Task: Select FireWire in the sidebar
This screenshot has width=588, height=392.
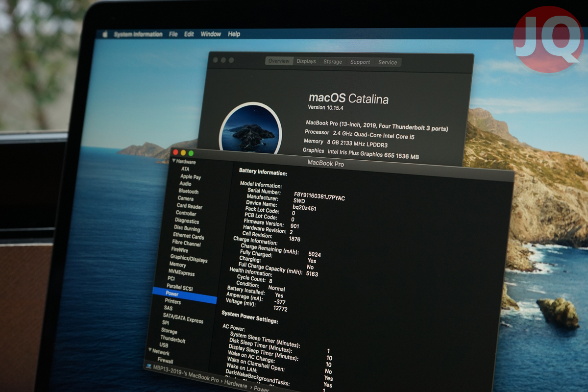Action: (x=180, y=250)
